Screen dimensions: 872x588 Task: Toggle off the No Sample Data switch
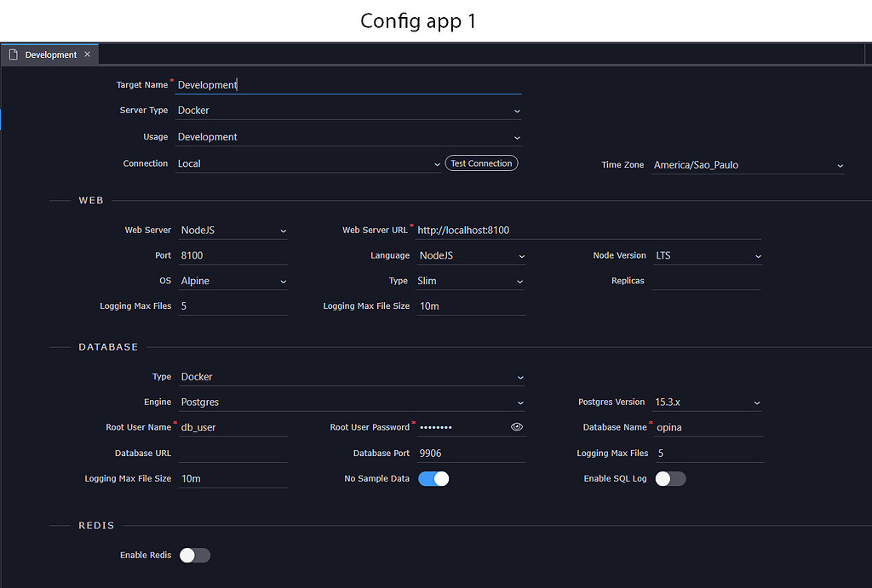click(x=433, y=478)
